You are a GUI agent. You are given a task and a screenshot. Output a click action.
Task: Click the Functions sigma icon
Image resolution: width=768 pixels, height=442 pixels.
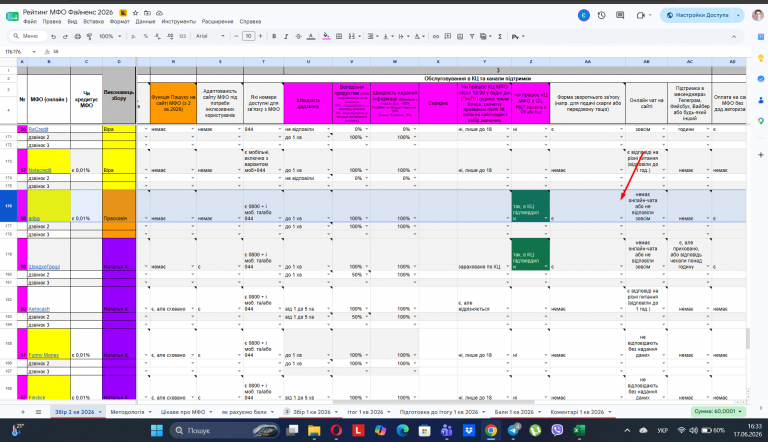[x=500, y=36]
